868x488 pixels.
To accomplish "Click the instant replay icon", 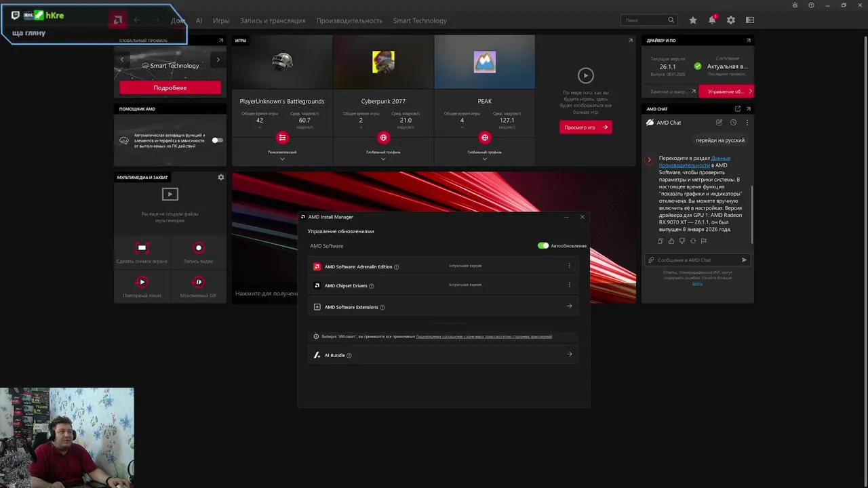I will 142,282.
